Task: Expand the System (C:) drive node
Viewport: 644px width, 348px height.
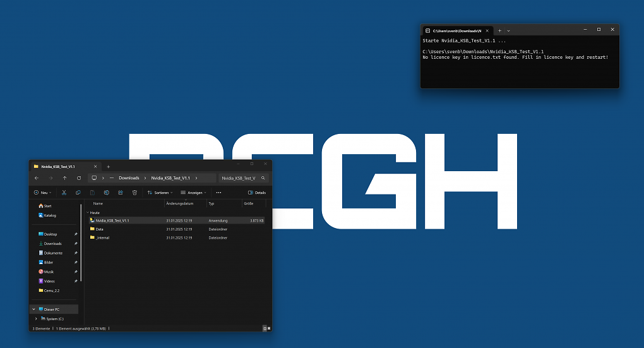Action: 36,318
